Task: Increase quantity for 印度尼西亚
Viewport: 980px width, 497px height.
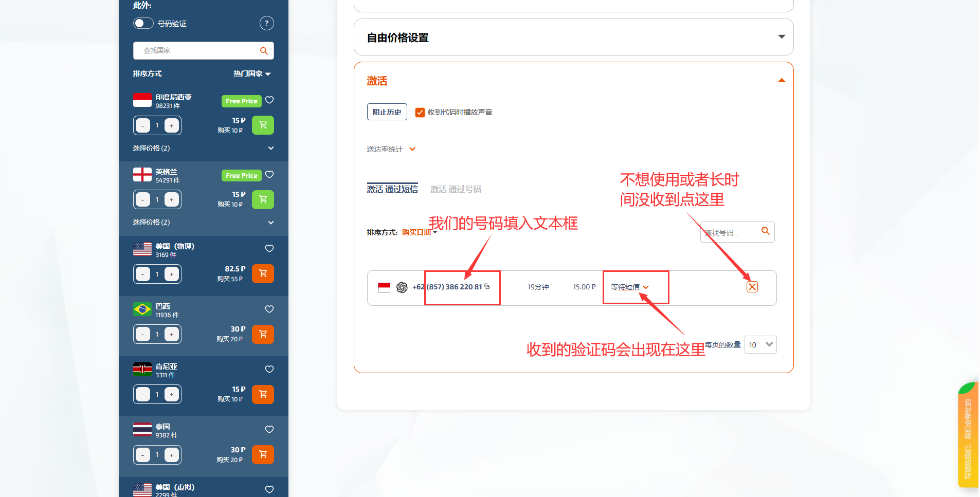Action: pyautogui.click(x=172, y=125)
